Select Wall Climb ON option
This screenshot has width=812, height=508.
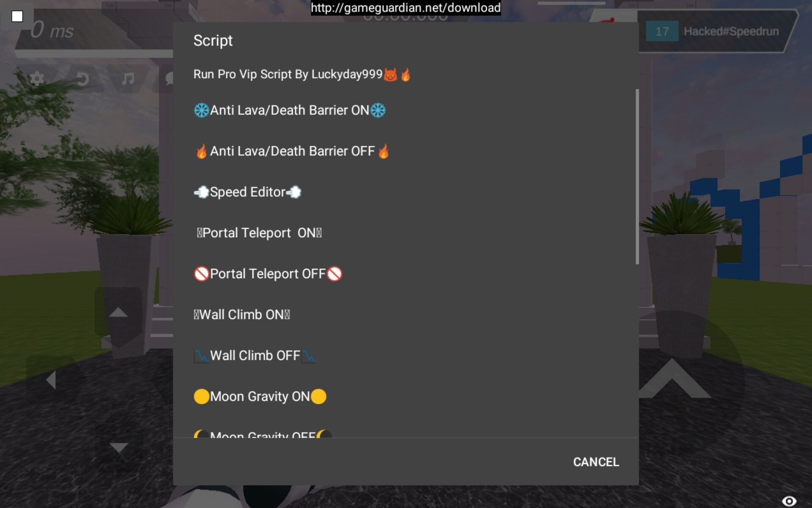tap(241, 314)
